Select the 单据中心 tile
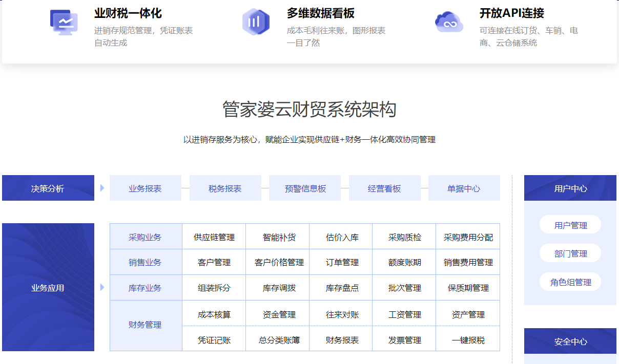The height and width of the screenshot is (364, 619). point(464,188)
